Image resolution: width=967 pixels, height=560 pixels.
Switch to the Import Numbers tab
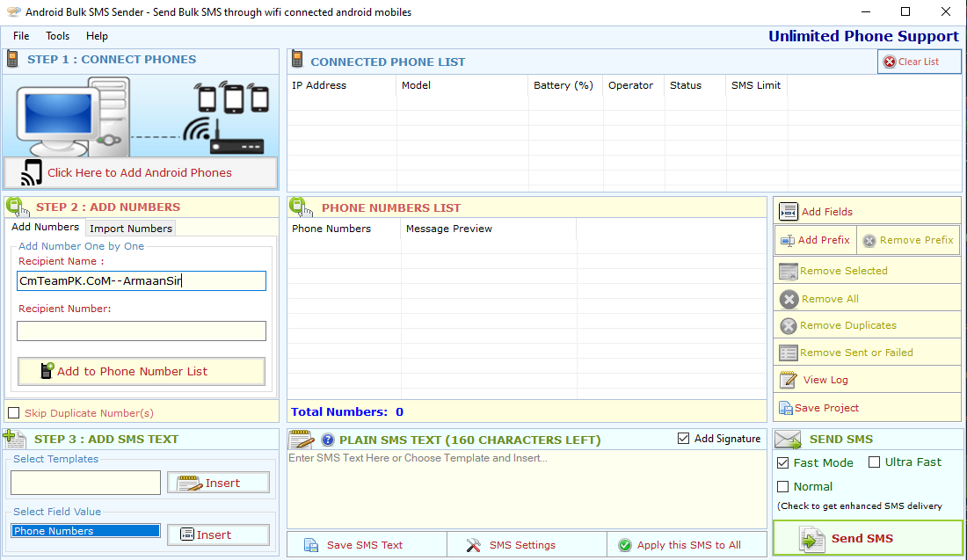[x=131, y=229]
